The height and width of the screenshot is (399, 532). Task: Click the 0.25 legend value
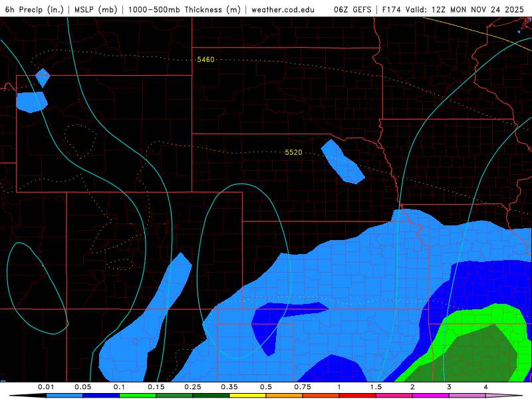pos(193,387)
